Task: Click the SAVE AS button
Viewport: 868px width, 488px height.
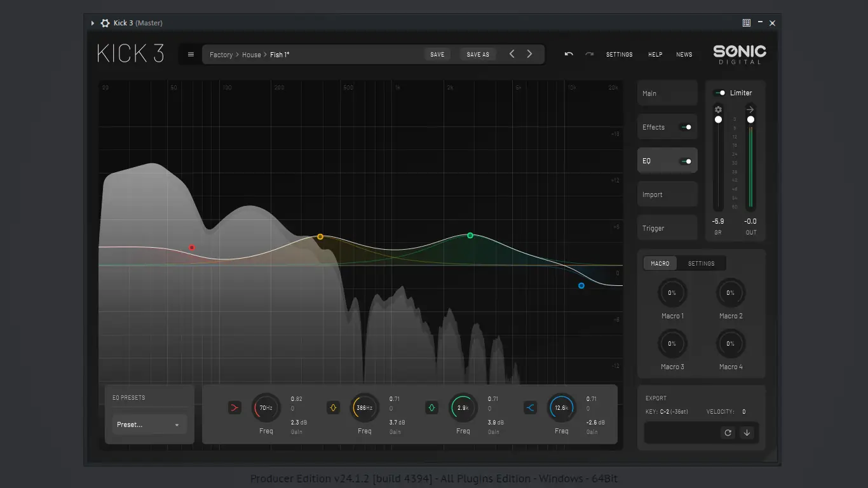Action: pyautogui.click(x=478, y=55)
